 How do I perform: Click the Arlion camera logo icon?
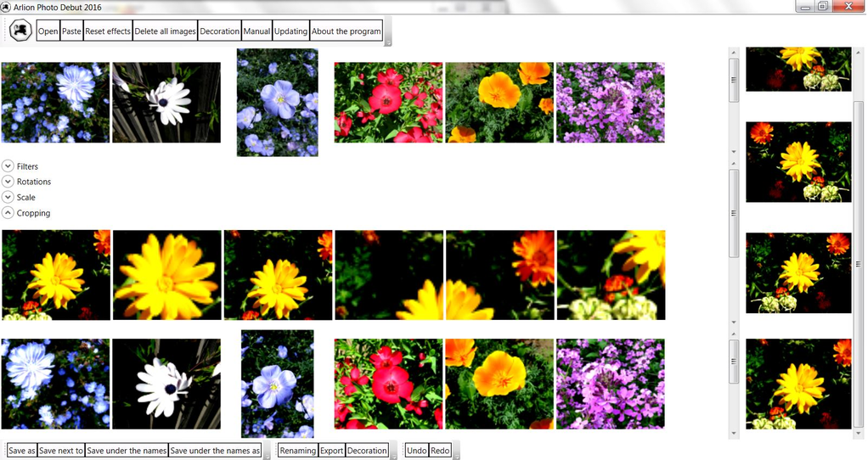[21, 31]
